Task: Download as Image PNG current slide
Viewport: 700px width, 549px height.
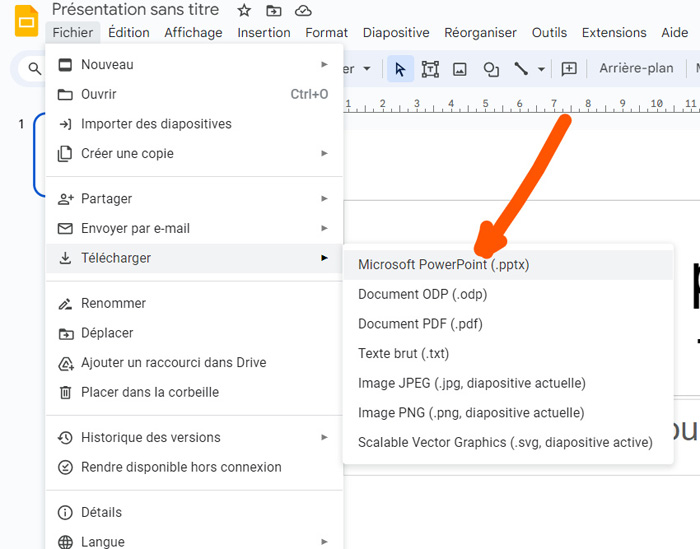Action: 508,413
